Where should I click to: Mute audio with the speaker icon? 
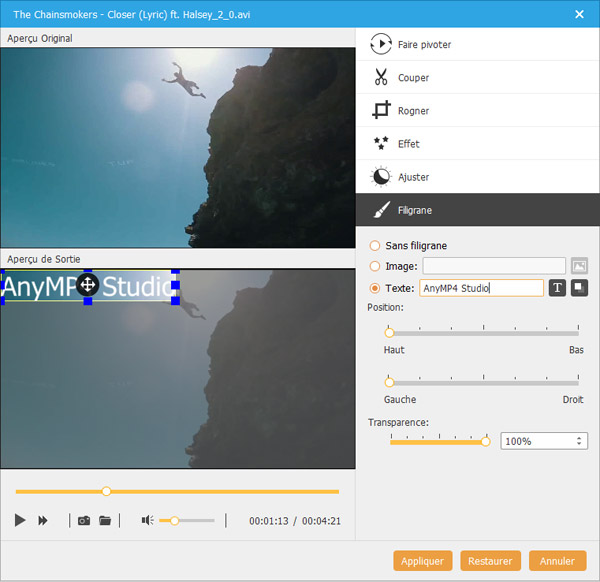(x=147, y=520)
